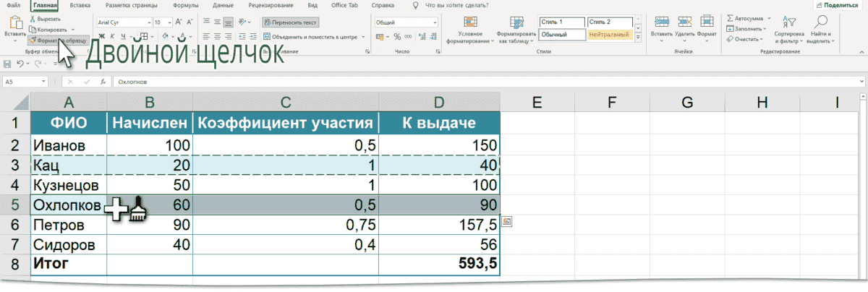Image resolution: width=868 pixels, height=292 pixels.
Task: Toggle italic К formatting
Action: pyautogui.click(x=114, y=36)
